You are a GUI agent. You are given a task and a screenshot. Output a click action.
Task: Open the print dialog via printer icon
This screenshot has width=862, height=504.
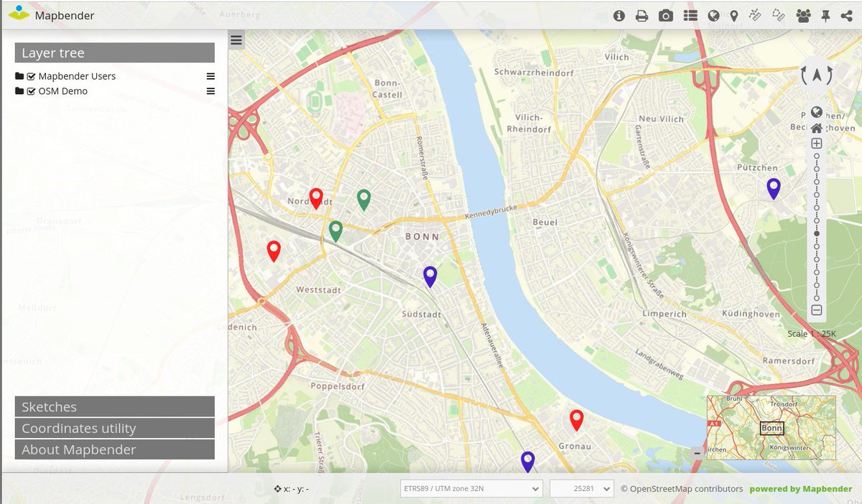642,16
